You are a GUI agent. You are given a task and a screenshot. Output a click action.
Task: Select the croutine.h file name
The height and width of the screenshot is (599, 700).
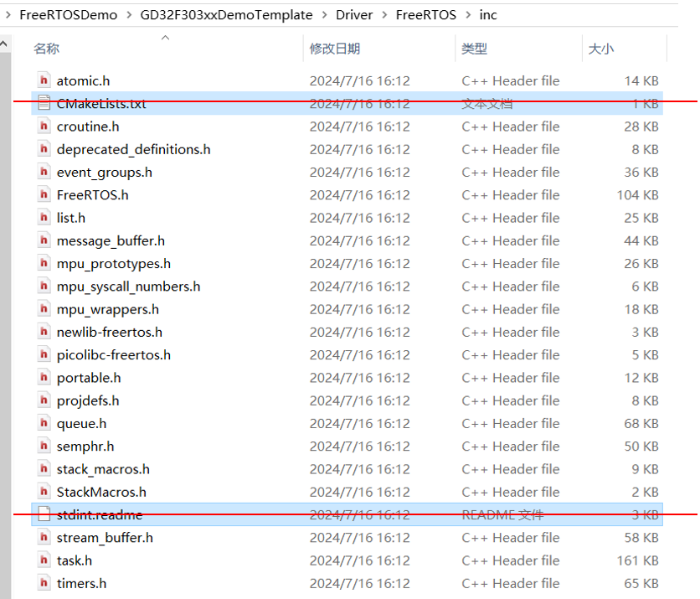point(88,127)
